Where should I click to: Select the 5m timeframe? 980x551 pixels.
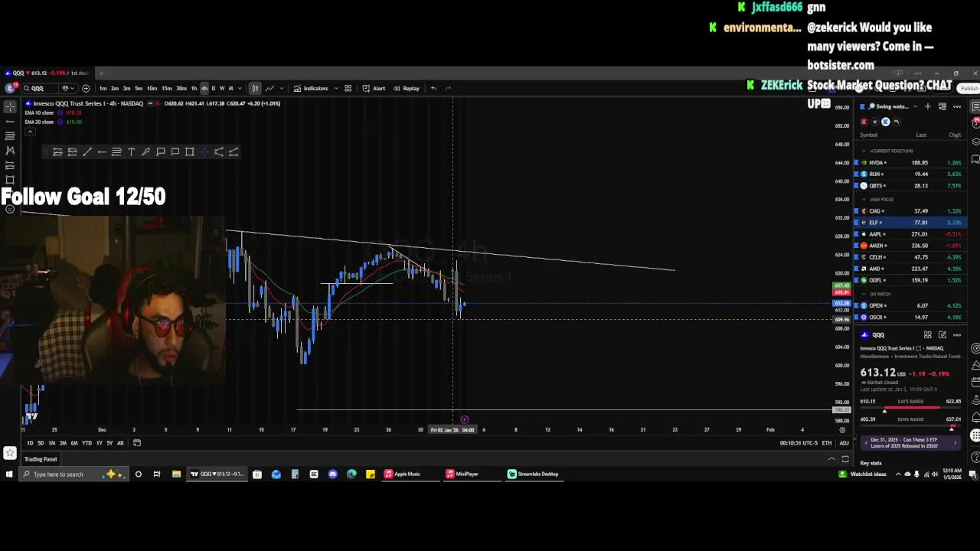point(139,88)
